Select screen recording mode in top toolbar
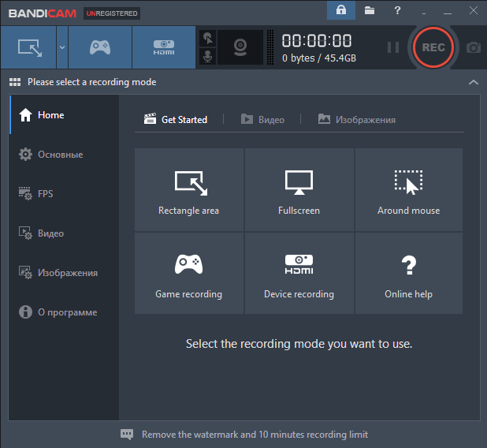The height and width of the screenshot is (448, 487). pyautogui.click(x=28, y=47)
